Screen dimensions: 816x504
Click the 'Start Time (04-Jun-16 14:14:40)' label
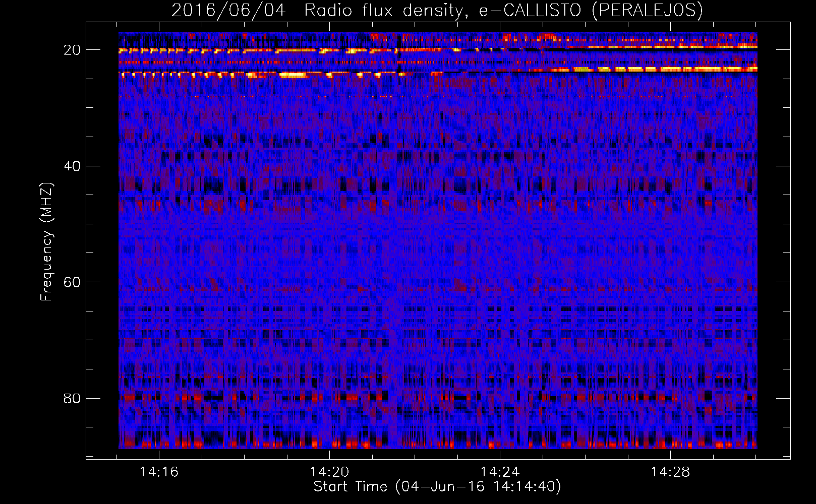pyautogui.click(x=437, y=487)
